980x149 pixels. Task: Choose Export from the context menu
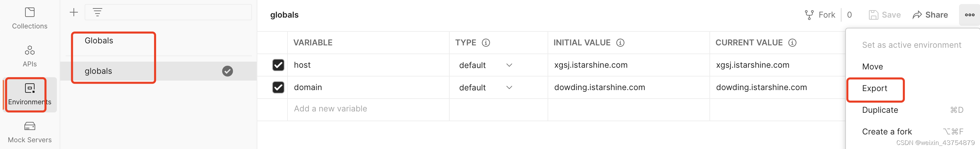point(874,89)
